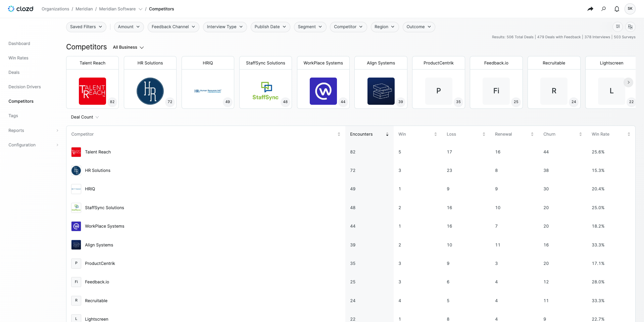Expand Reports in sidebar

[34, 131]
